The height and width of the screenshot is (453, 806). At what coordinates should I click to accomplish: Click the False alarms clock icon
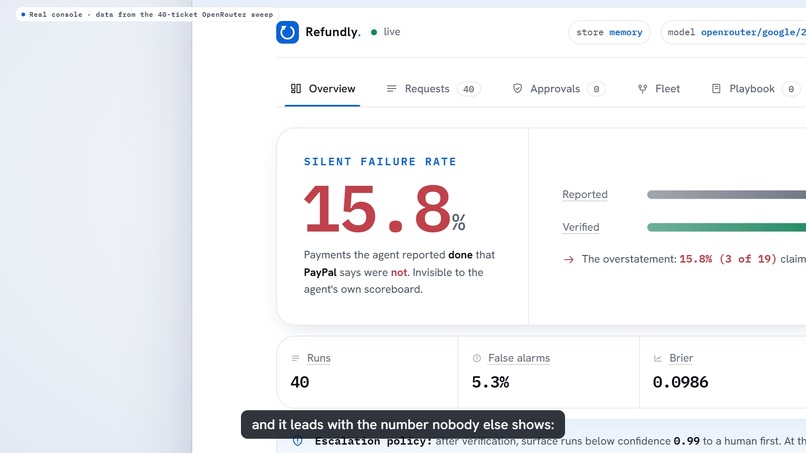pyautogui.click(x=477, y=358)
